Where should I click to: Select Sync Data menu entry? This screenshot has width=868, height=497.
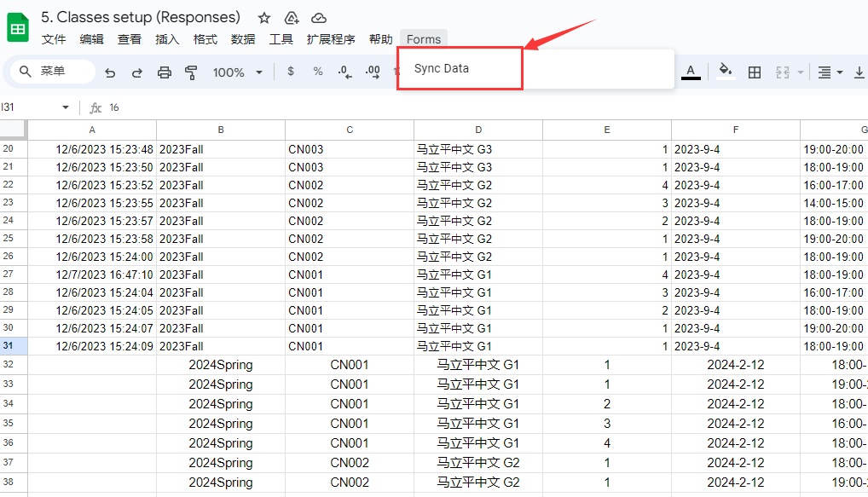442,68
